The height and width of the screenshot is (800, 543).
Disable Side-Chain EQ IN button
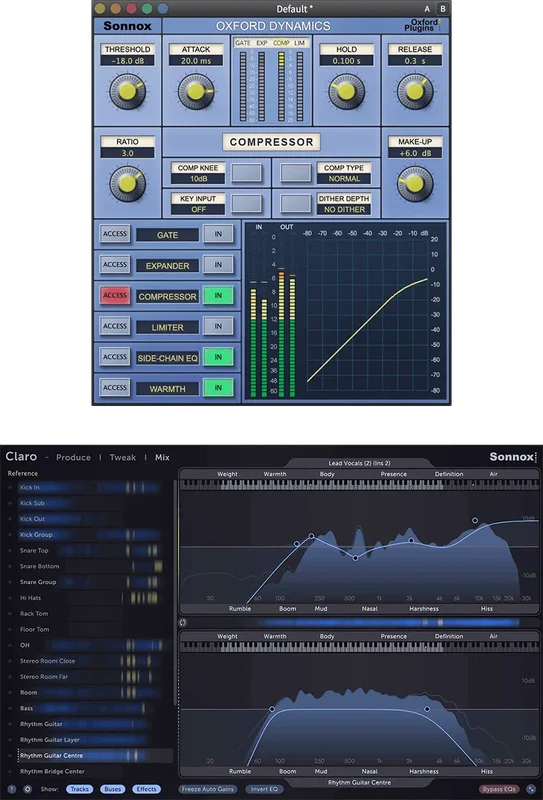[218, 357]
